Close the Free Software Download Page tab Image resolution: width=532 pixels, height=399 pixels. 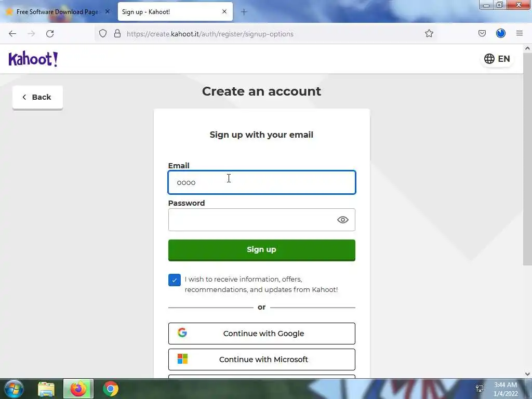(x=107, y=11)
